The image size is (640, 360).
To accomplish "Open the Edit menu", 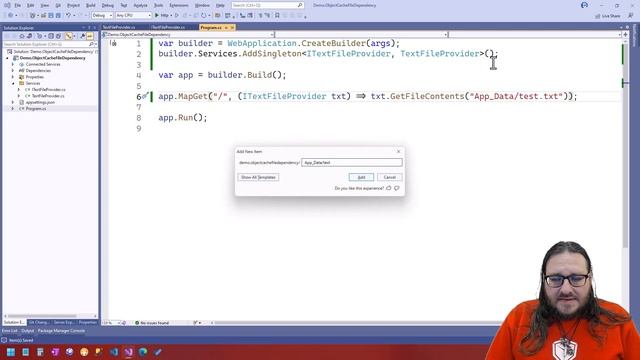I will [x=31, y=5].
